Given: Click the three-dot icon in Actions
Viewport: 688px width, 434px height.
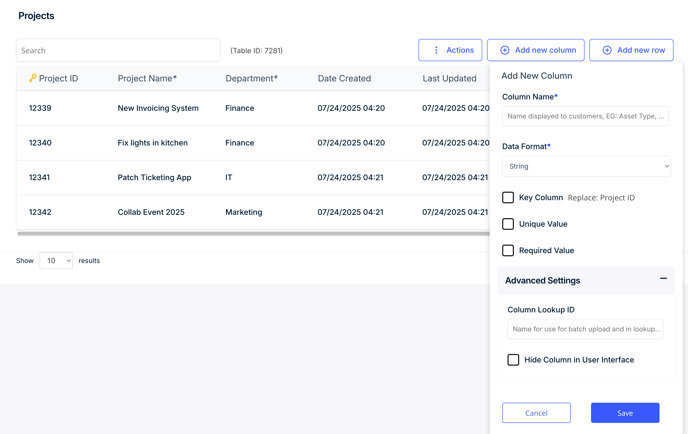Looking at the screenshot, I should 436,50.
